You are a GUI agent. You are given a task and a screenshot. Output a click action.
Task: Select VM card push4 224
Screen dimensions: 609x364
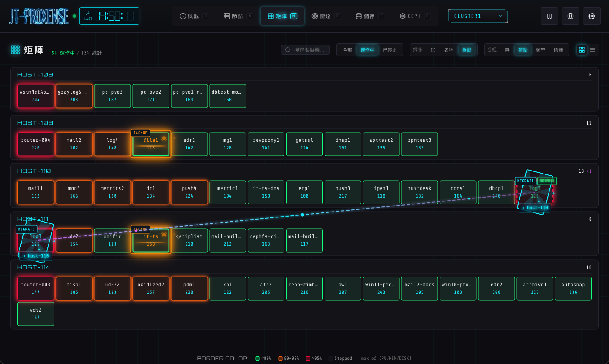pyautogui.click(x=189, y=192)
